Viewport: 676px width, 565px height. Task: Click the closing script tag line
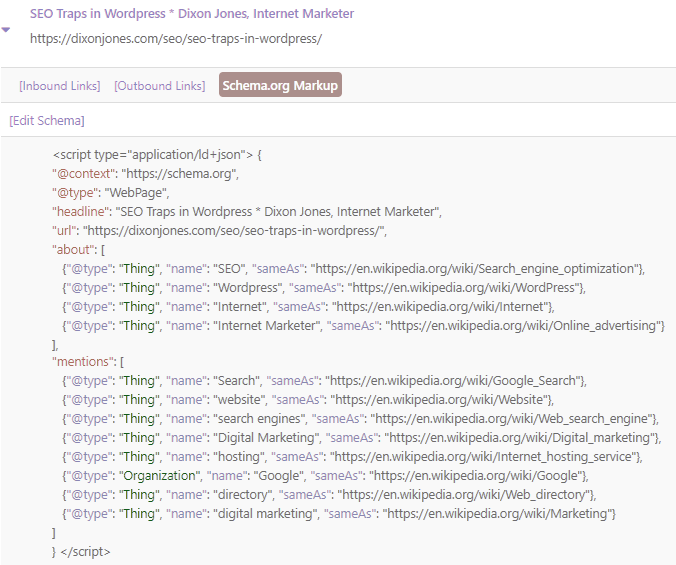[81, 552]
